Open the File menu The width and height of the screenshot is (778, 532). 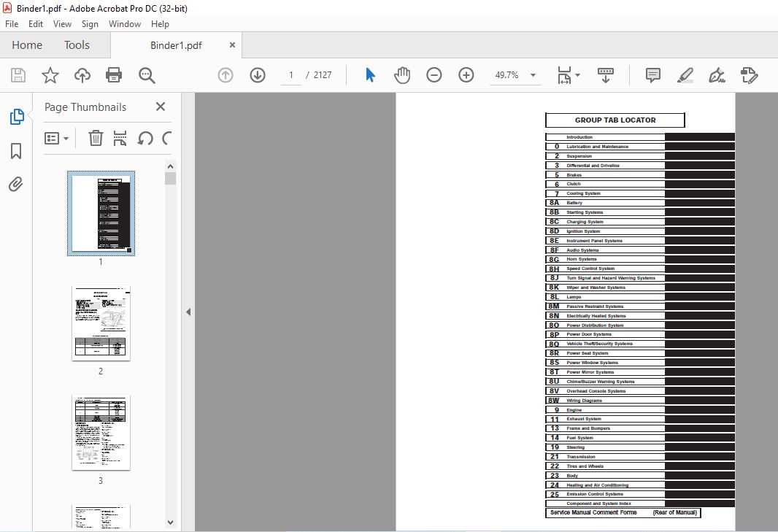pos(12,24)
